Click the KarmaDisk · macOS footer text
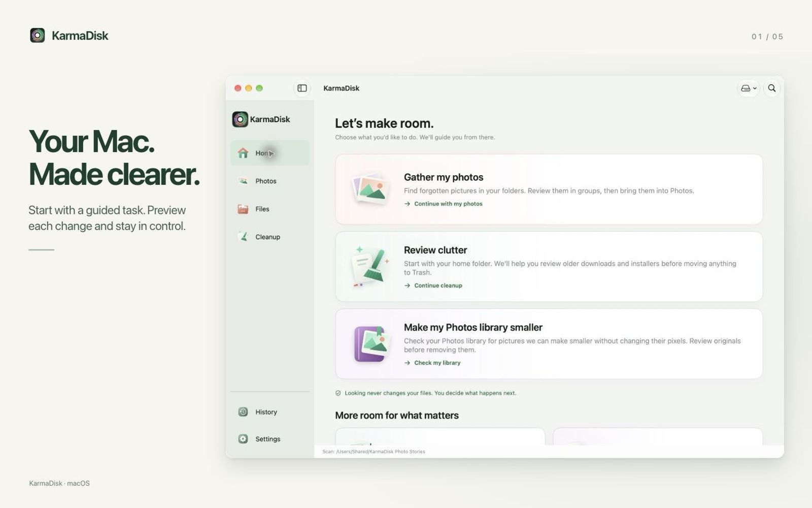Viewport: 812px width, 508px height. pos(59,483)
